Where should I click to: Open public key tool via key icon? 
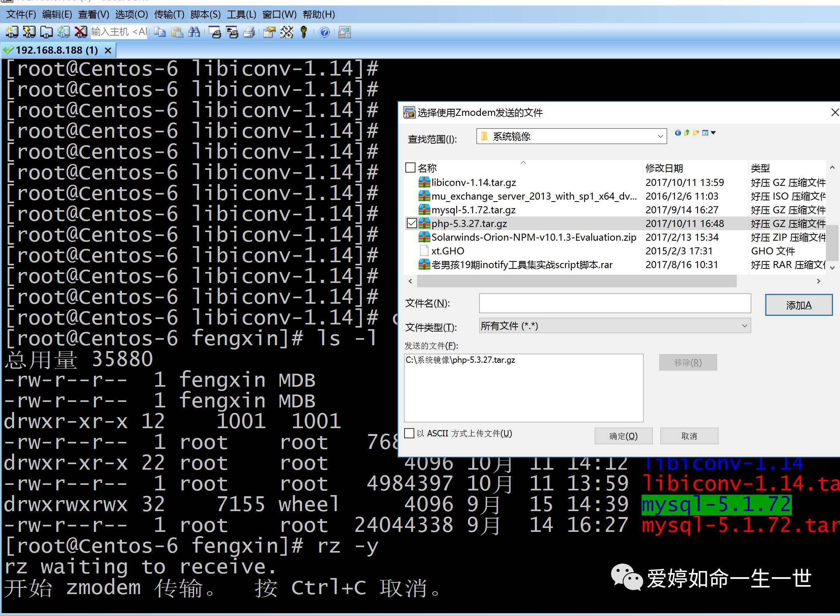(304, 32)
